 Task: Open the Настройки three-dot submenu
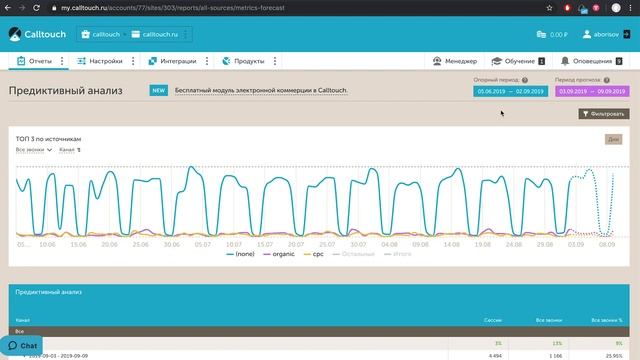point(133,61)
